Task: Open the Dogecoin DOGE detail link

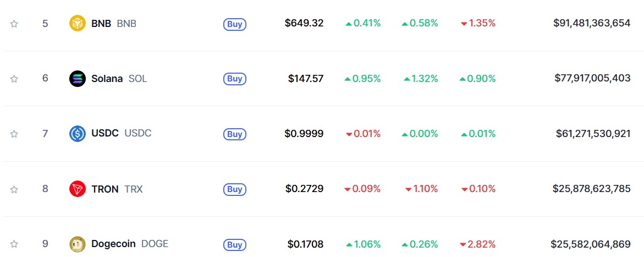Action: point(130,244)
